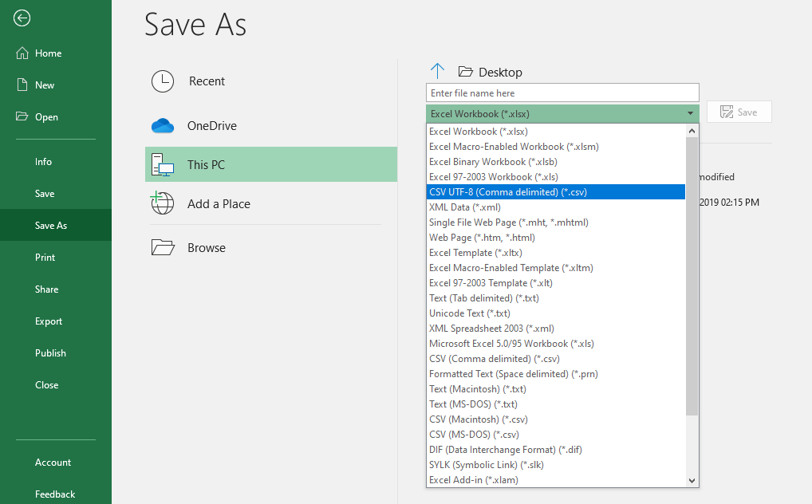Choose Excel Macro-Enabled Template (*.xltm)
This screenshot has width=812, height=504.
tap(556, 268)
